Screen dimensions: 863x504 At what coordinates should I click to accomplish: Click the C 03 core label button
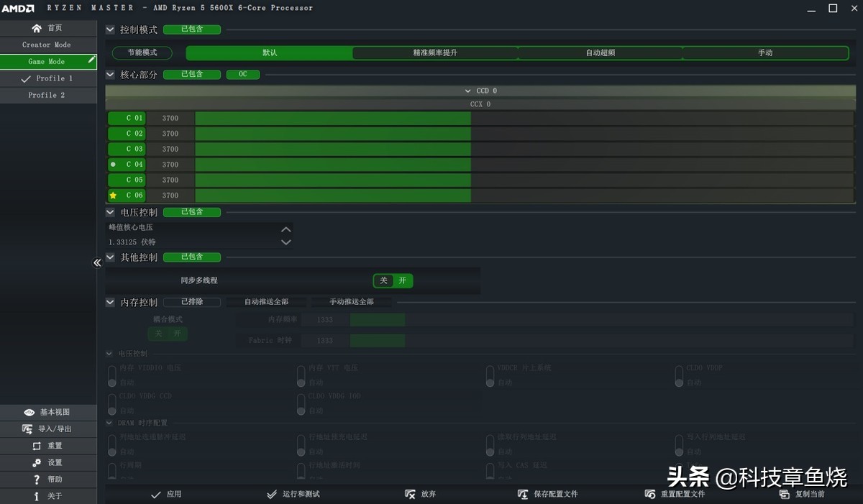click(127, 149)
